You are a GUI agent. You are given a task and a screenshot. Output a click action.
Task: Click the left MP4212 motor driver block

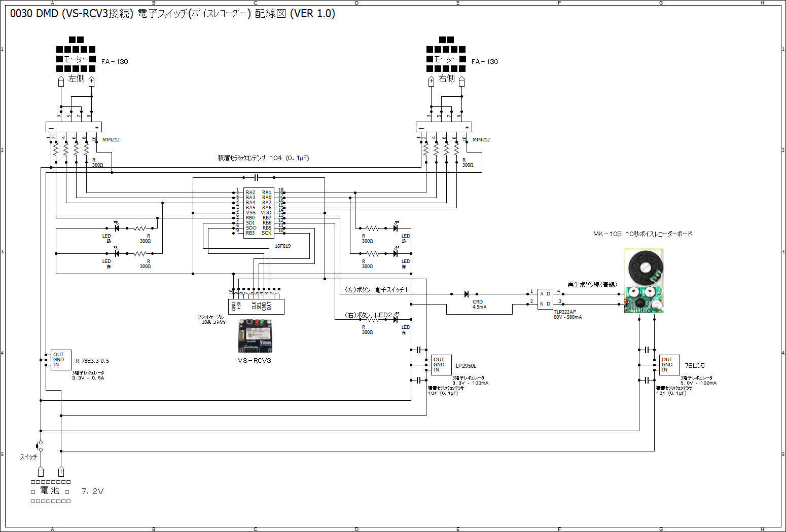coord(74,127)
